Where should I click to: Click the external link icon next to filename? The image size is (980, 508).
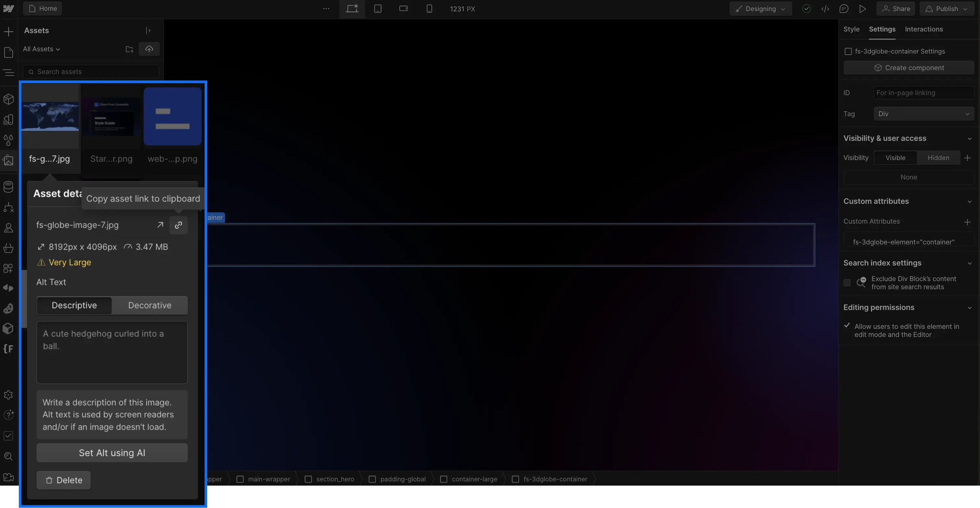point(160,225)
